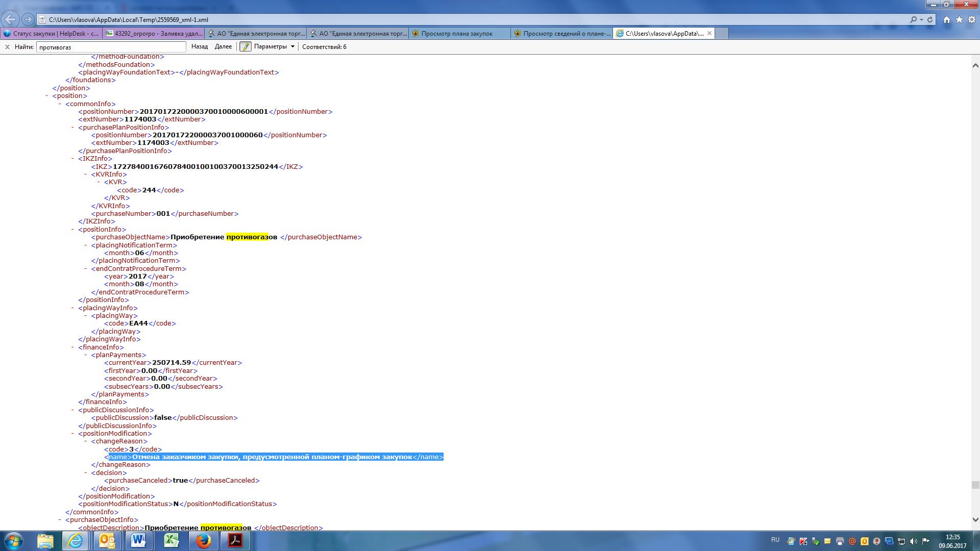
Task: Switch to Статус закупки HelpDesk tab
Action: click(51, 34)
